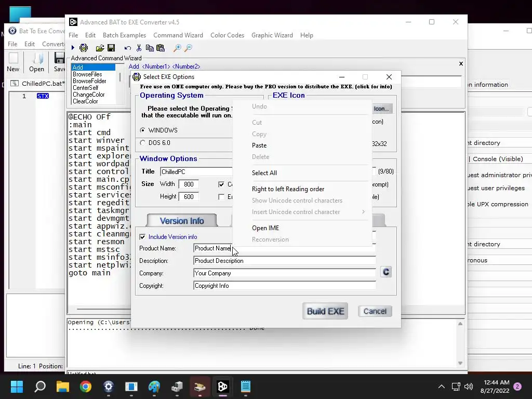Close the Advanced Command Wizard panel x
Screen dimensions: 532x399
(x=461, y=63)
